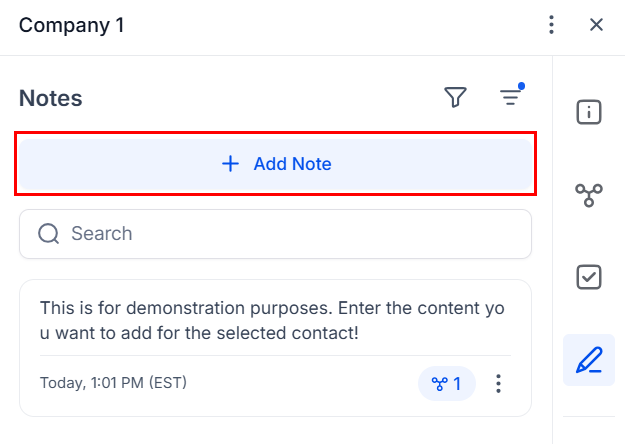
Task: Click into the notes Search field
Action: tap(290, 234)
